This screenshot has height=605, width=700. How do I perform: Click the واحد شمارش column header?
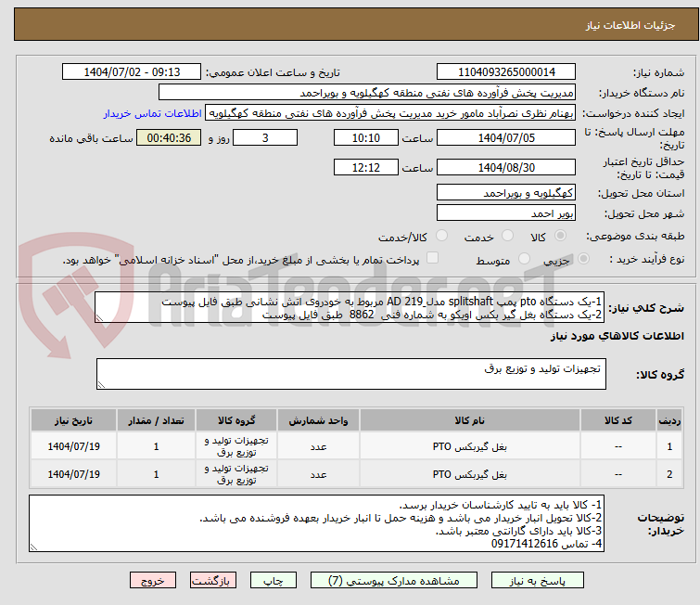(318, 420)
